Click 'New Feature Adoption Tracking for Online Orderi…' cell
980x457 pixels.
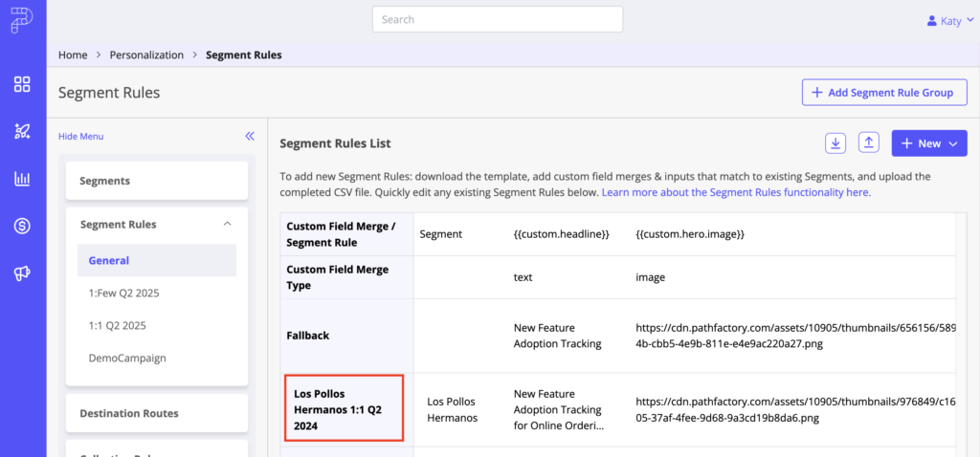click(x=559, y=409)
